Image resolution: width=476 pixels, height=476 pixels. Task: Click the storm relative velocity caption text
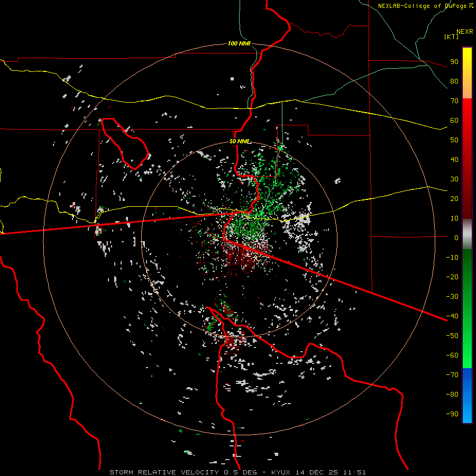click(x=237, y=472)
